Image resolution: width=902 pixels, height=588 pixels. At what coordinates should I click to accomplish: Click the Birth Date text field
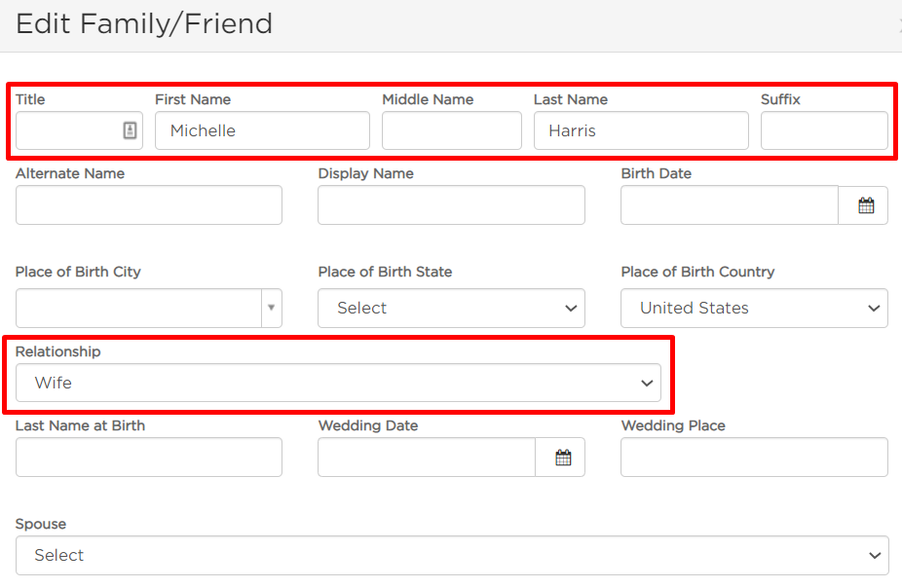730,205
